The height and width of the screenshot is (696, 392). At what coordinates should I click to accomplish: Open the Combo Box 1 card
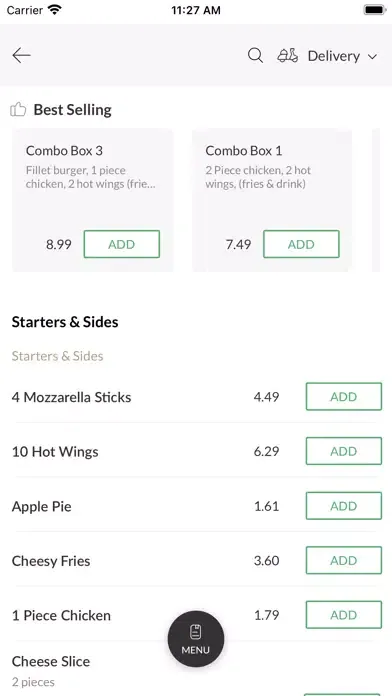click(272, 200)
